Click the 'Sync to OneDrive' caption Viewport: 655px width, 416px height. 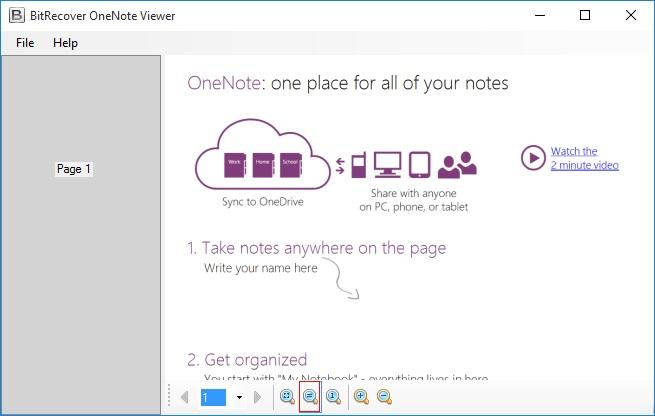coord(263,202)
